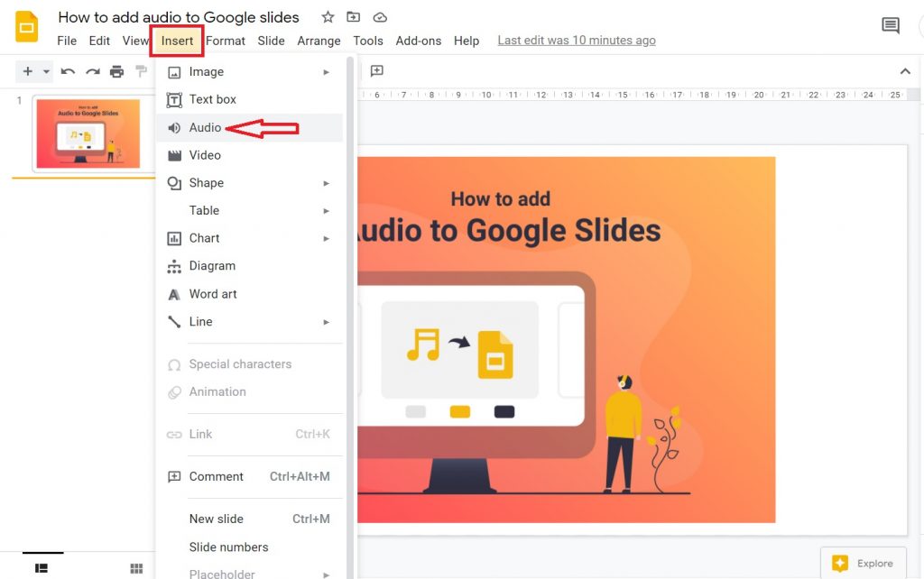The height and width of the screenshot is (579, 924).
Task: Select the Print icon in toolbar
Action: click(x=116, y=70)
